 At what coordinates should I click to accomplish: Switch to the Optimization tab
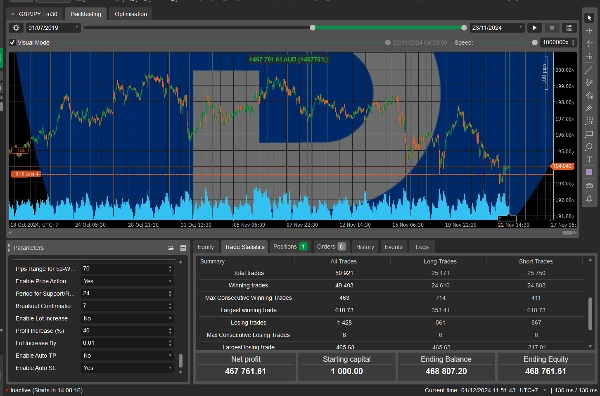130,14
